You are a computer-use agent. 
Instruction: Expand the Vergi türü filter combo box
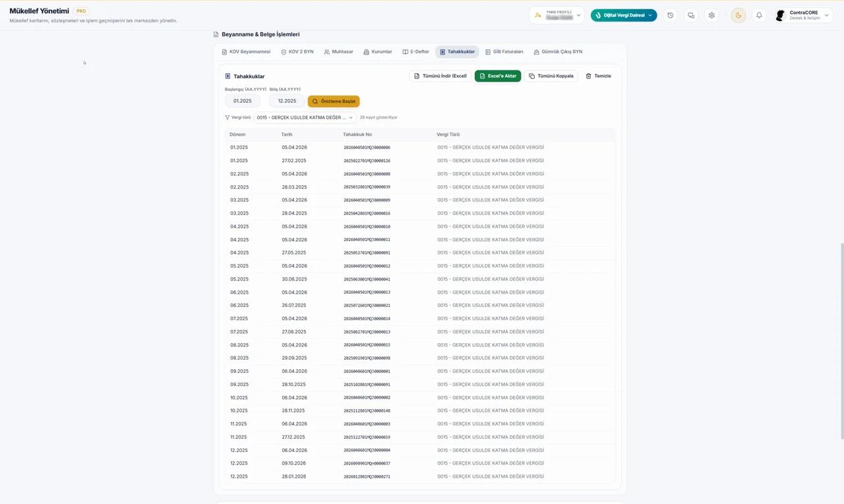(305, 117)
